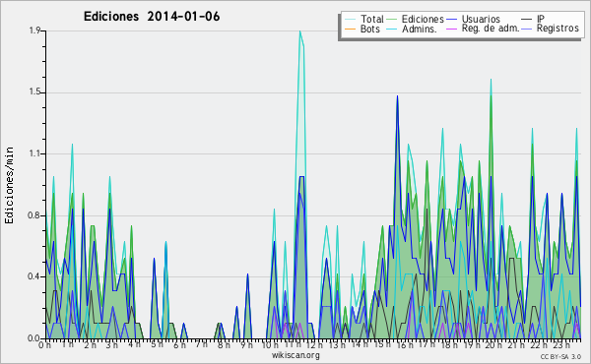Click the Bots orange legend line
Screen dimensions: 591x364
(350, 29)
